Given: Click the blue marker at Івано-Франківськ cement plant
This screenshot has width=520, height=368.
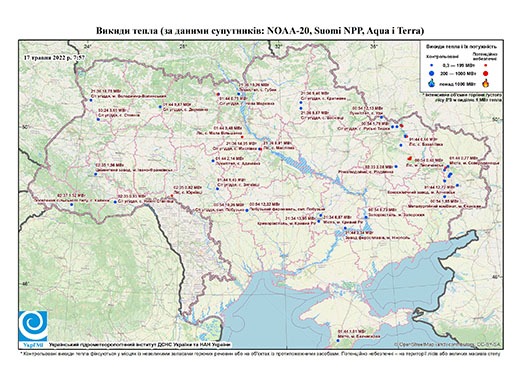Looking at the screenshot, I should point(95,174).
